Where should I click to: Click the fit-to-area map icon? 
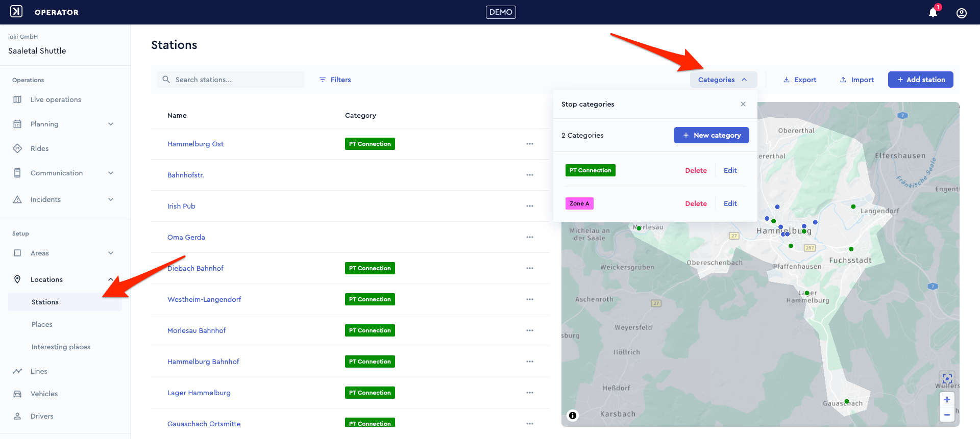[947, 378]
